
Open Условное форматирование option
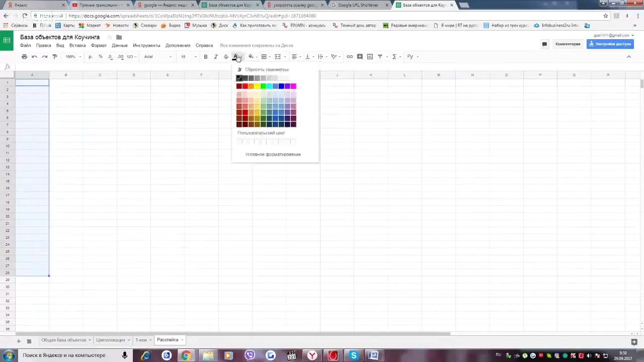click(x=273, y=154)
